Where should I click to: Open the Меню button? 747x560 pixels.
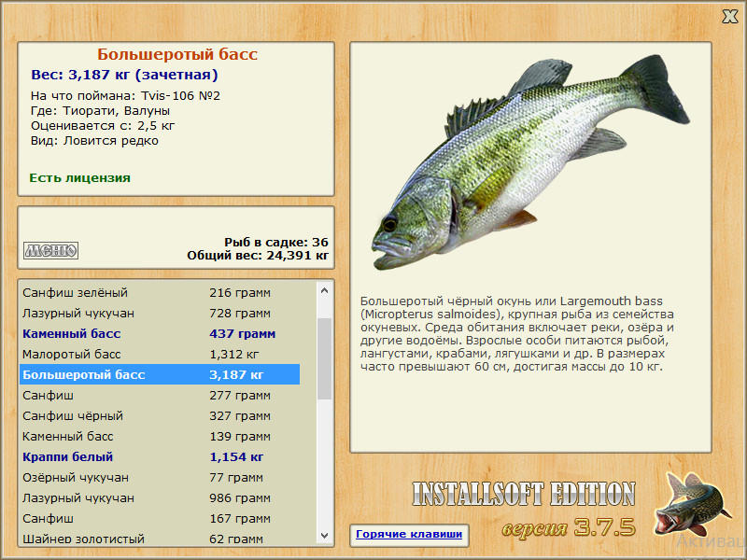click(51, 250)
